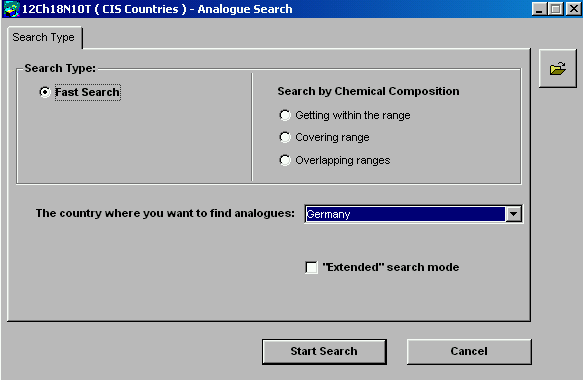
Task: Switch to the Search Type tab
Action: tap(44, 37)
